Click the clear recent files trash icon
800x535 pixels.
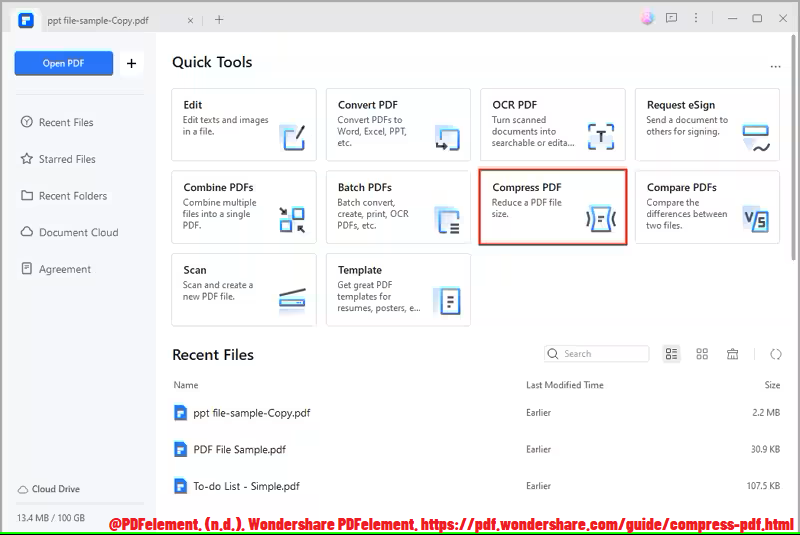point(733,354)
